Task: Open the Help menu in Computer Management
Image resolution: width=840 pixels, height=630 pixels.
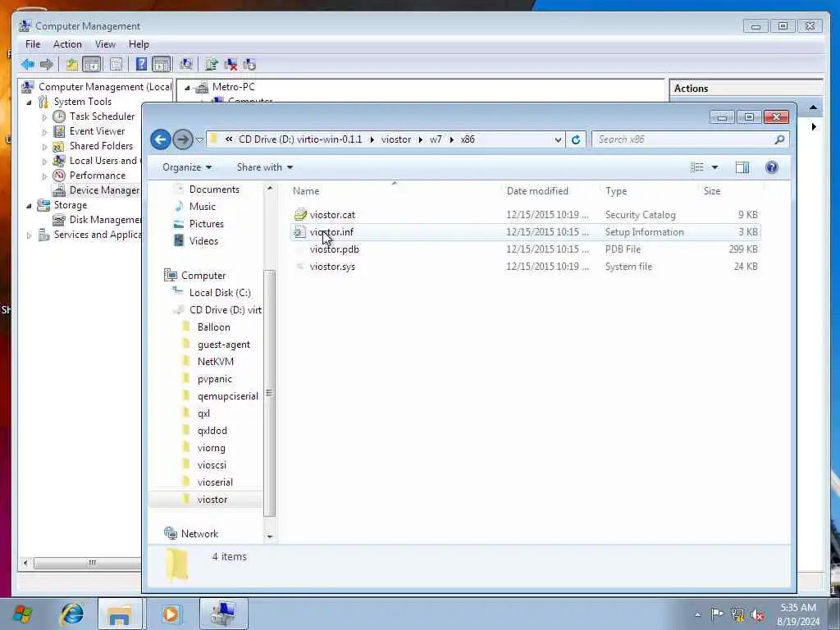Action: (139, 44)
